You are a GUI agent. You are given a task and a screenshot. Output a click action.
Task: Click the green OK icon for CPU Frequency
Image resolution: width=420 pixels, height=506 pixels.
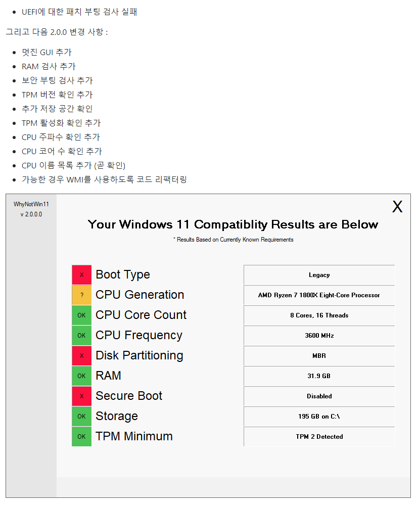coord(81,336)
